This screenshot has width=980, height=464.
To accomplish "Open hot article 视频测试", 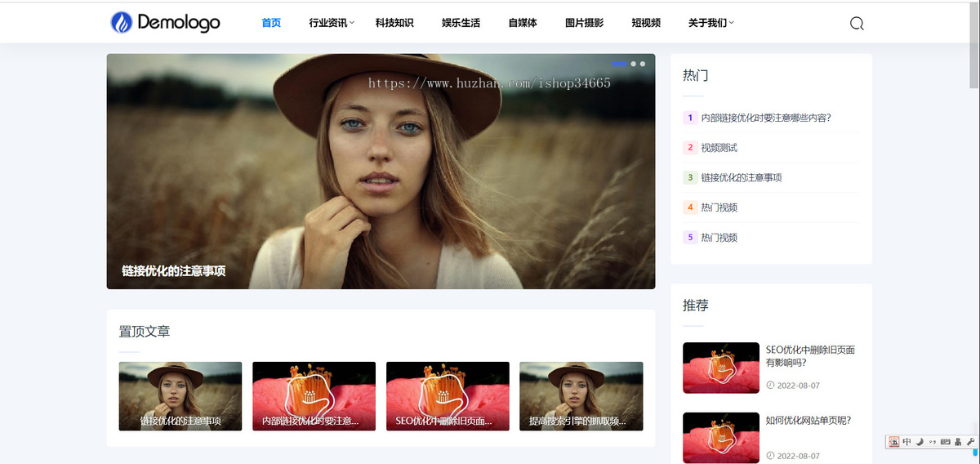I will click(719, 148).
